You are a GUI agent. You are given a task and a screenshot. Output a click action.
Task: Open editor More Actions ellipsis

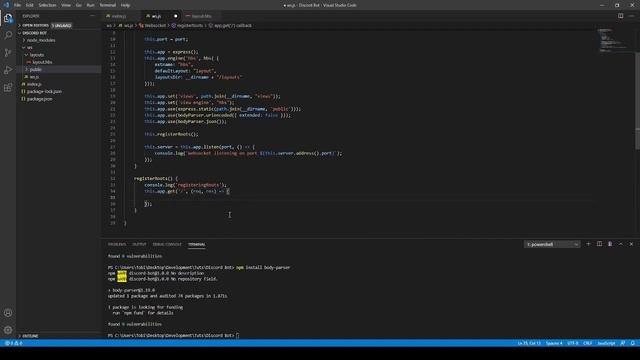coord(631,16)
